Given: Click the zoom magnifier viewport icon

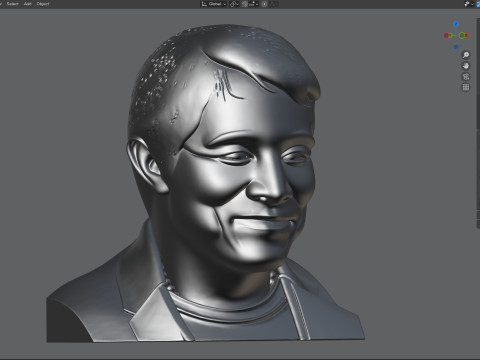Looking at the screenshot, I should tap(466, 55).
